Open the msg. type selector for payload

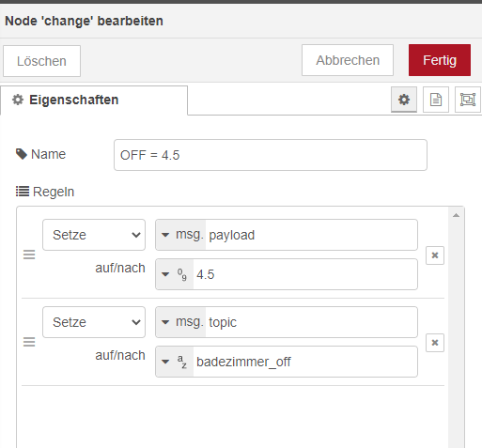180,235
